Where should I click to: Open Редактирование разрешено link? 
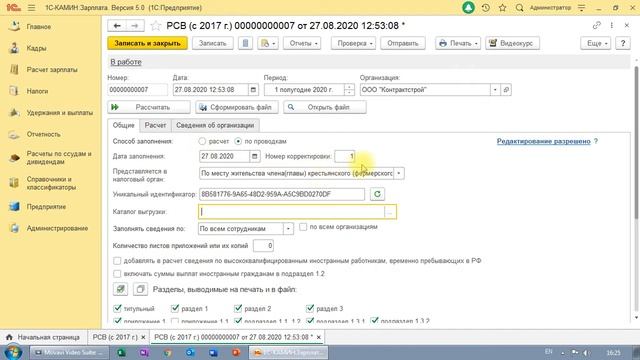543,141
